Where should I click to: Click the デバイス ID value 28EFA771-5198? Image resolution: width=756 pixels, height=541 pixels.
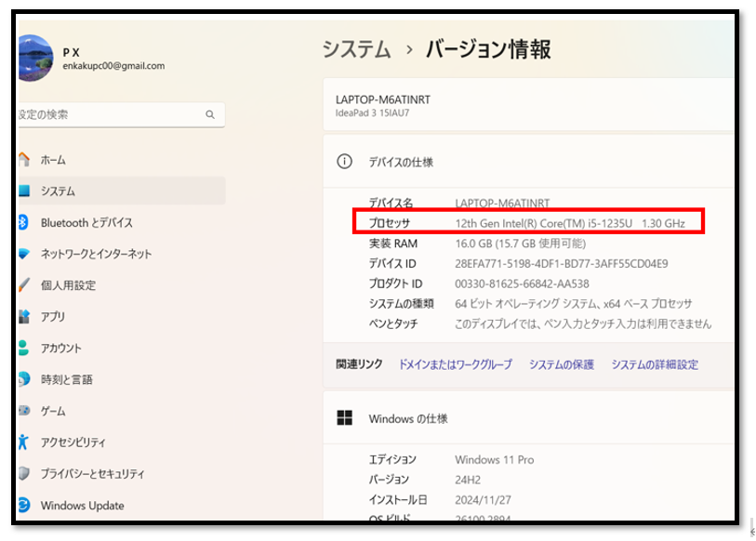tap(562, 264)
